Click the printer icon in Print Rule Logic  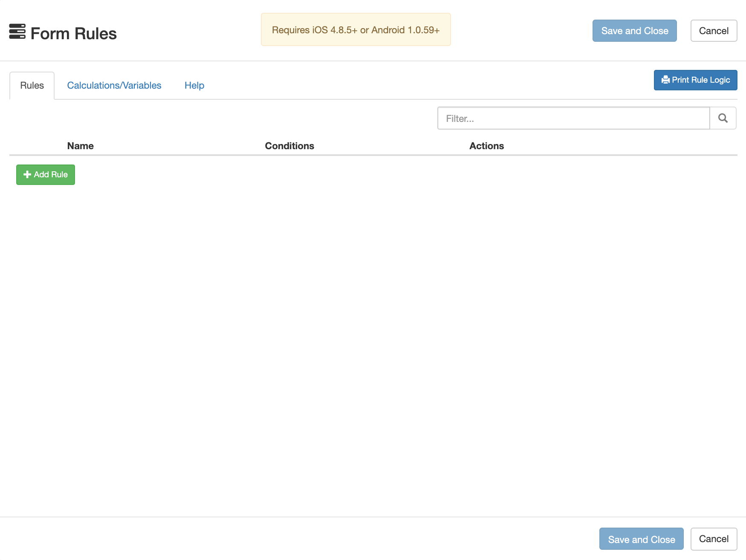pyautogui.click(x=665, y=80)
